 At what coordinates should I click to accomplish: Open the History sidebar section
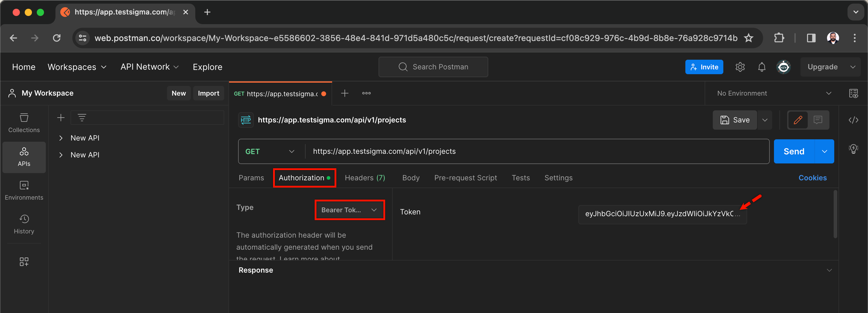24,225
